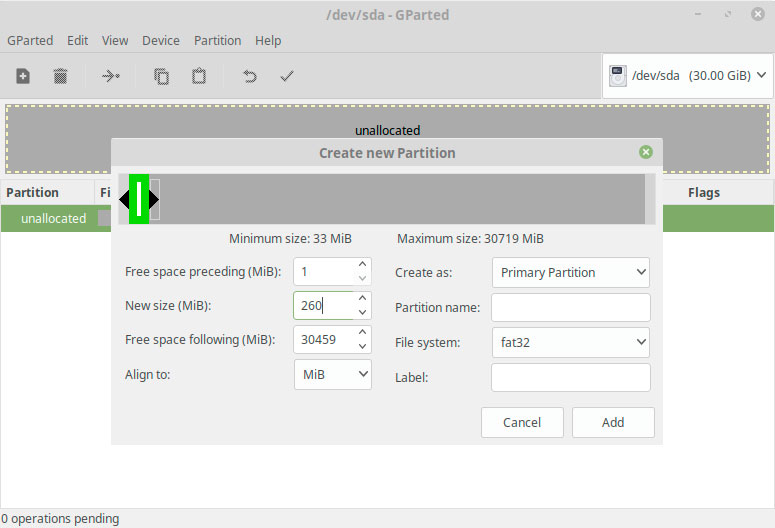Decrease Free space preceding value
The image size is (775, 528).
[x=362, y=278]
